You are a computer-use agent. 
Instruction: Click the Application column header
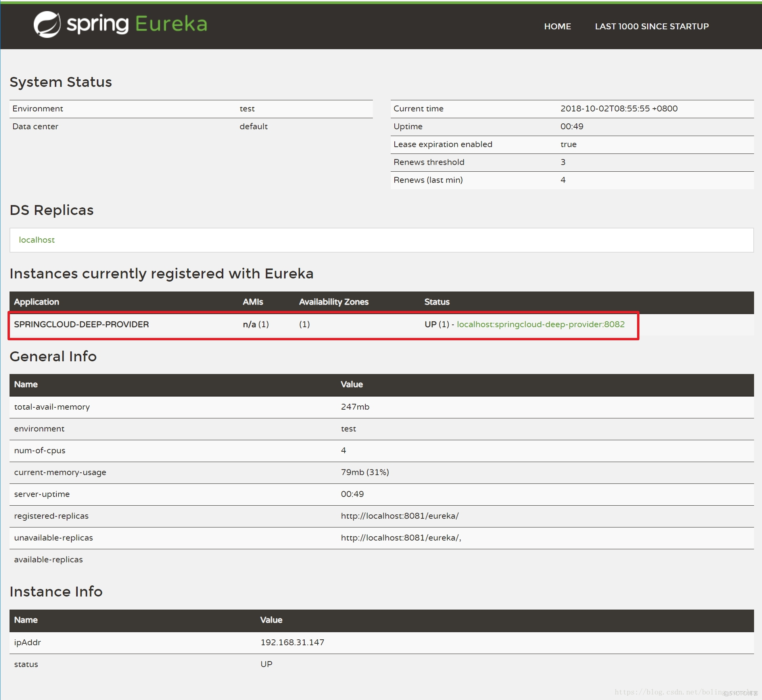tap(36, 302)
